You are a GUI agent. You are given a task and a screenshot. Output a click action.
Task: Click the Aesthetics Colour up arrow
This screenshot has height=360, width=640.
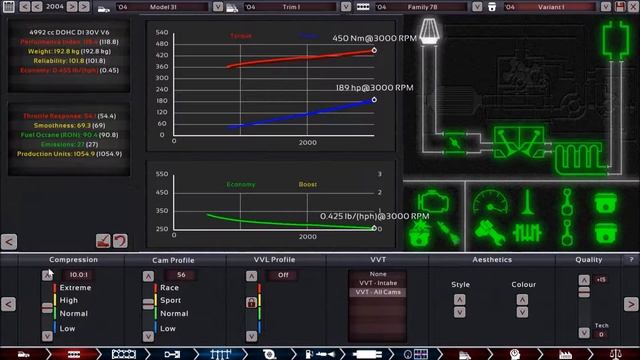pos(522,300)
